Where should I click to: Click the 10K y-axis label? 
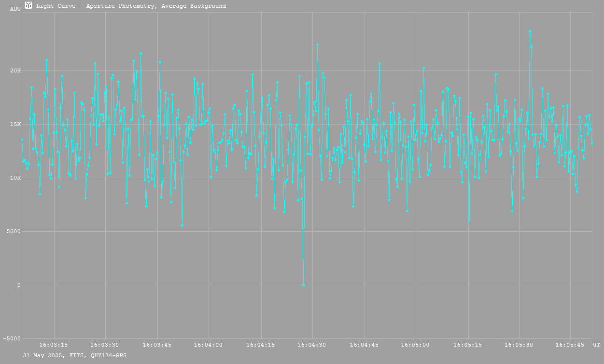click(x=15, y=178)
